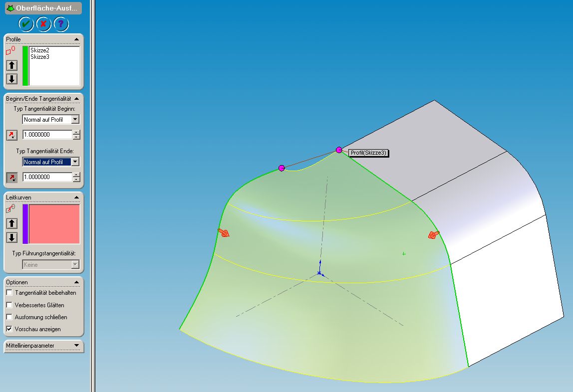Select the left magenta connector point
This screenshot has width=573, height=392.
[x=282, y=168]
